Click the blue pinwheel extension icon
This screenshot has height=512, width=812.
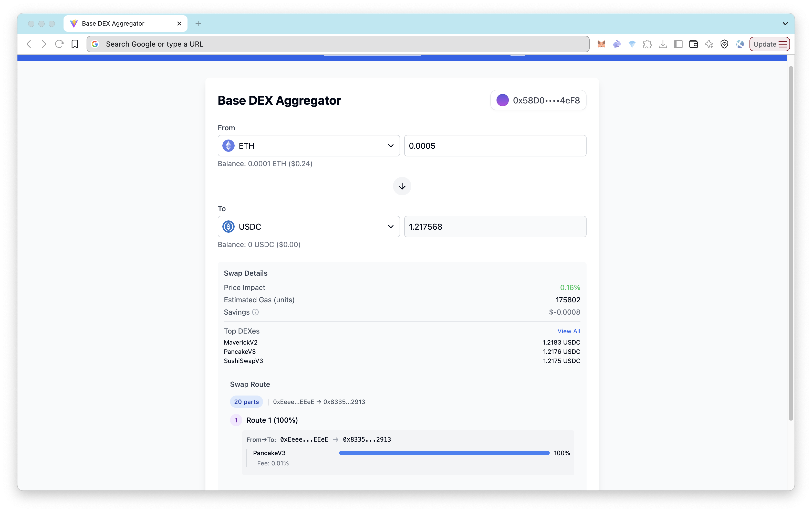coord(740,44)
